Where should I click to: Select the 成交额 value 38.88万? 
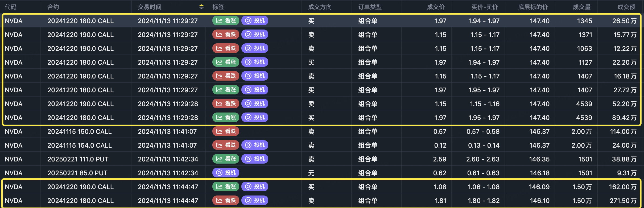click(x=624, y=159)
